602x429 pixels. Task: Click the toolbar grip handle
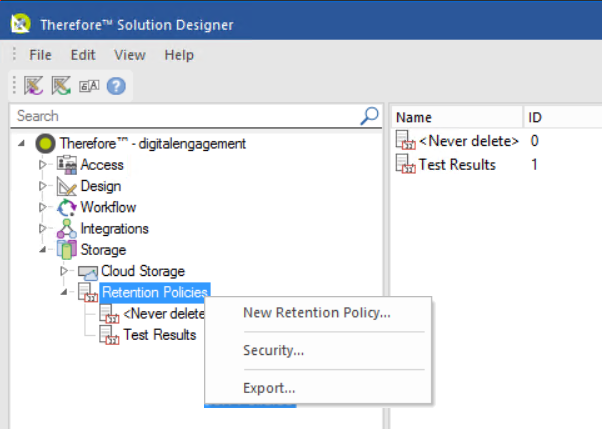coord(14,85)
